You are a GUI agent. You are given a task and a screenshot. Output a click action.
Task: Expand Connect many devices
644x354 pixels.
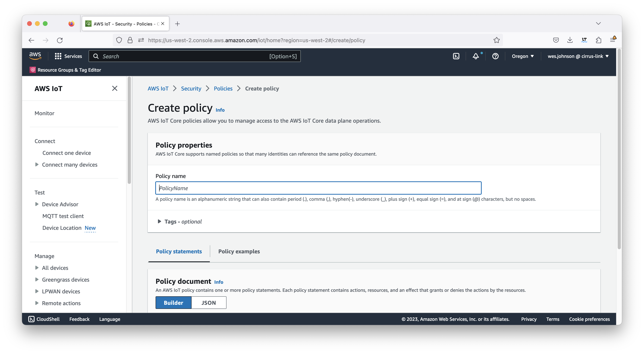point(37,164)
